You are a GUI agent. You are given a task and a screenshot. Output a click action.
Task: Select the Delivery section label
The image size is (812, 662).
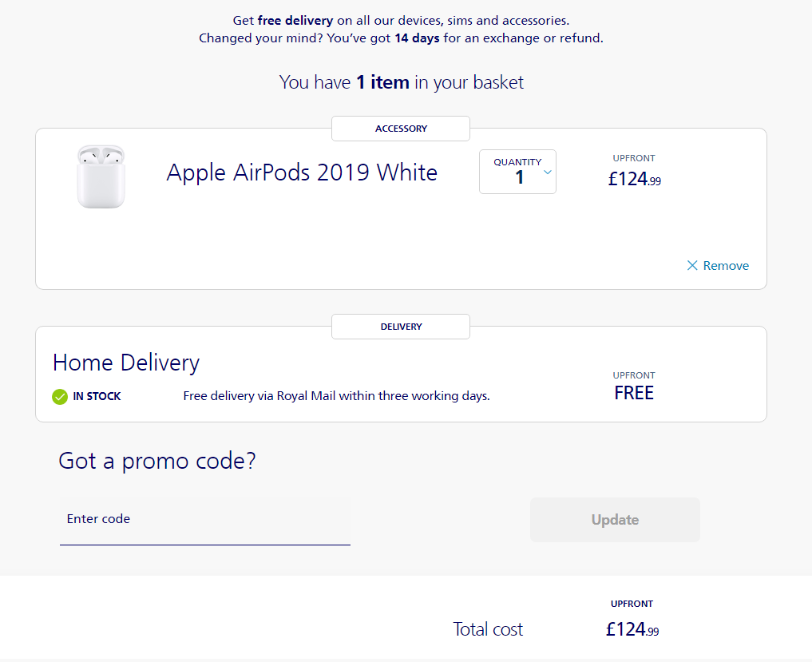pos(401,327)
